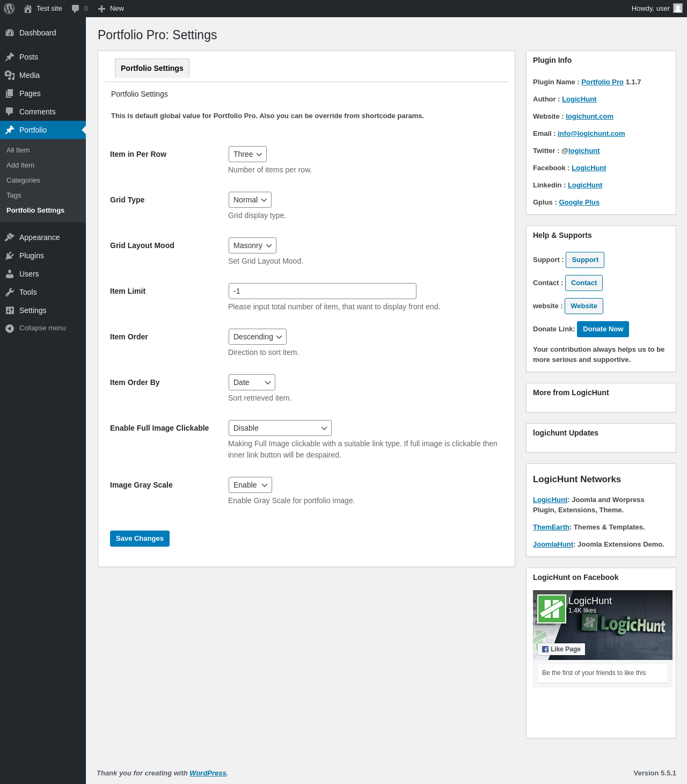Click the WordPress logo icon

pos(9,9)
